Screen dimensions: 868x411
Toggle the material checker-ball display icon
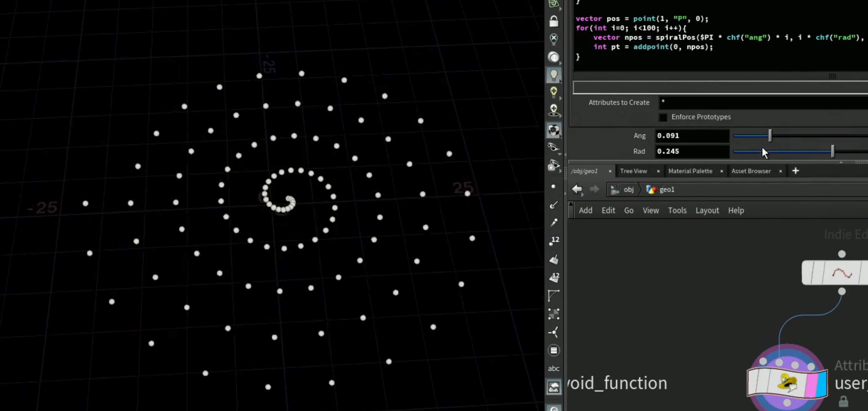click(x=554, y=130)
